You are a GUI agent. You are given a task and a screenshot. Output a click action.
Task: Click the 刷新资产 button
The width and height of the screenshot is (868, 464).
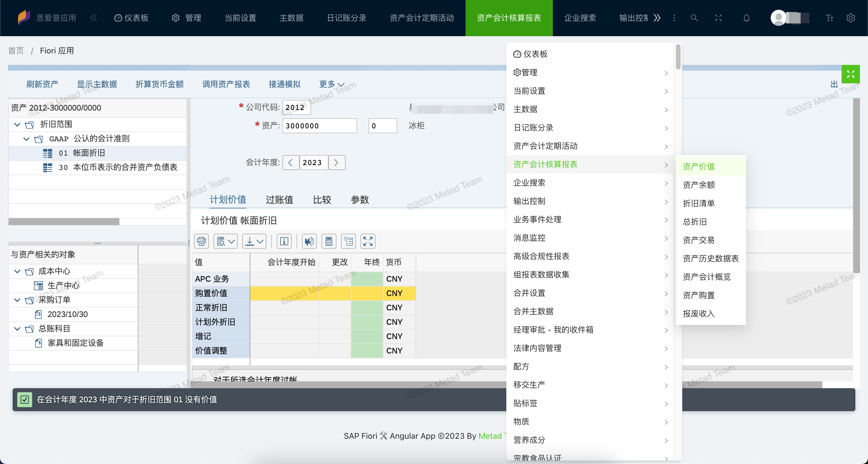coord(42,84)
